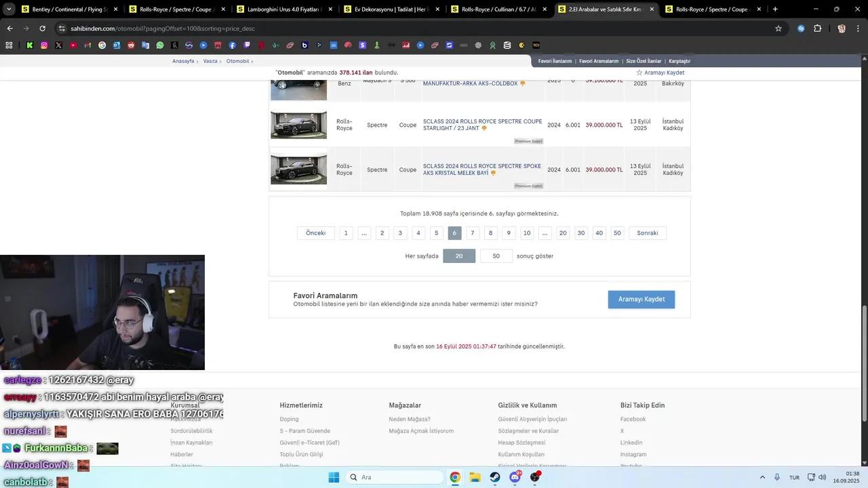Image resolution: width=868 pixels, height=488 pixels.
Task: Open Linkedin link in footer
Action: [x=631, y=443]
